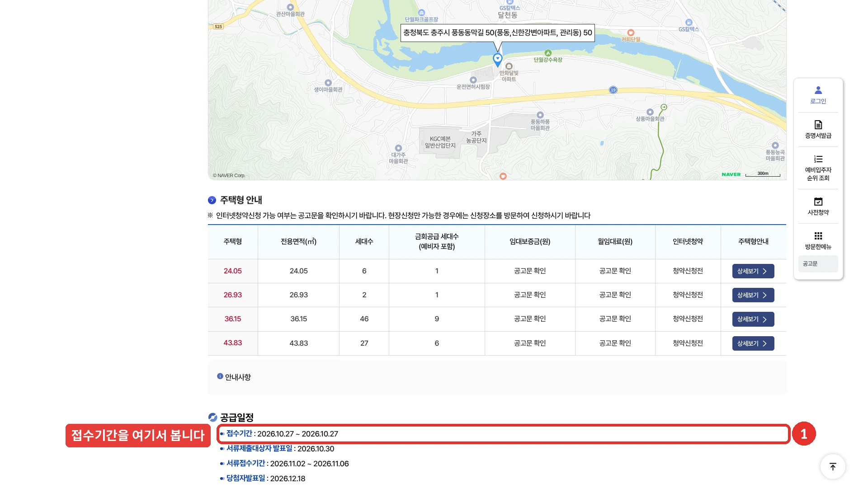The image size is (868, 488).
Task: Click the 월임대료(원) column header
Action: click(615, 242)
